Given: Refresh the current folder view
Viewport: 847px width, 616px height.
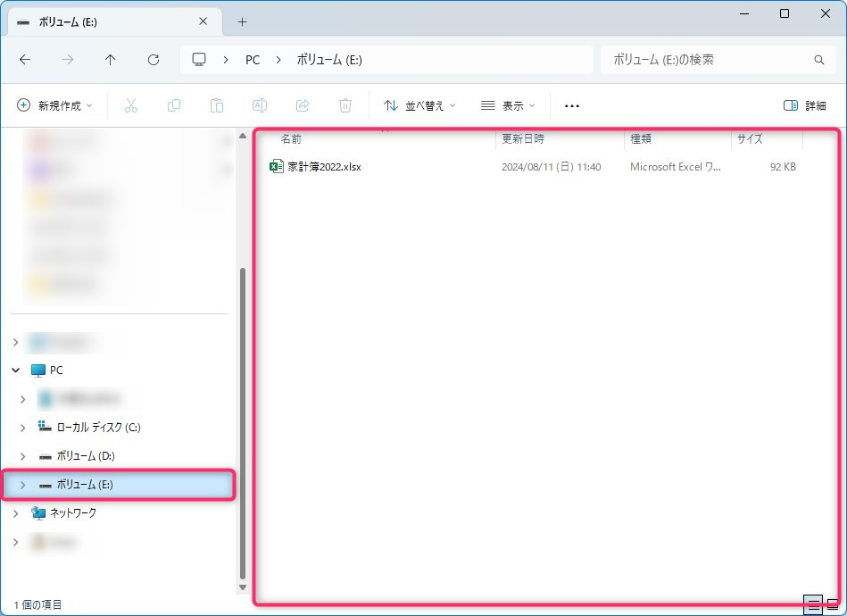Looking at the screenshot, I should [154, 60].
